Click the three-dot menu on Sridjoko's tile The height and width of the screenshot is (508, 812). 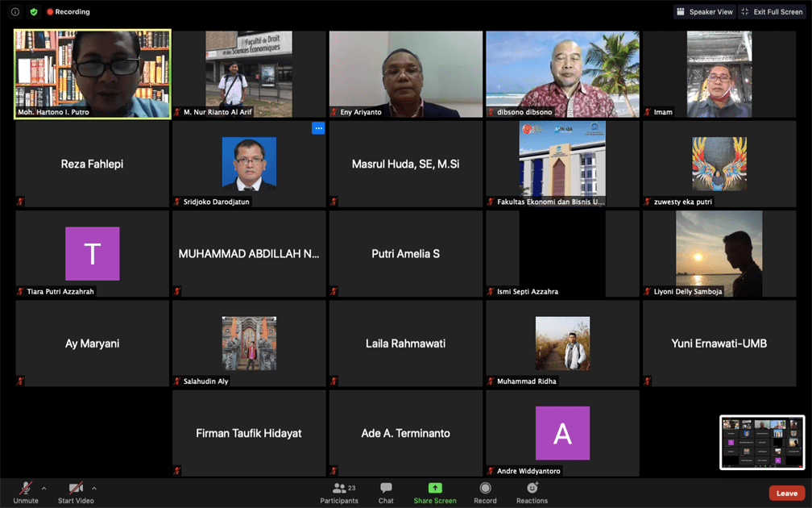tap(318, 128)
